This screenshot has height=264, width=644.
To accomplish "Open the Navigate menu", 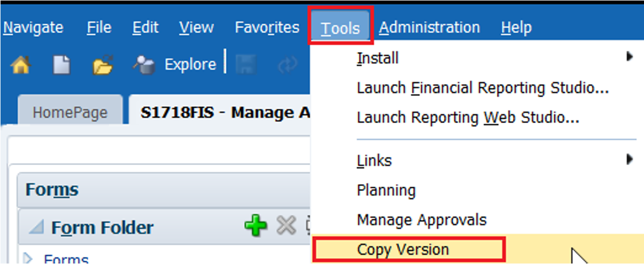I will pos(33,27).
